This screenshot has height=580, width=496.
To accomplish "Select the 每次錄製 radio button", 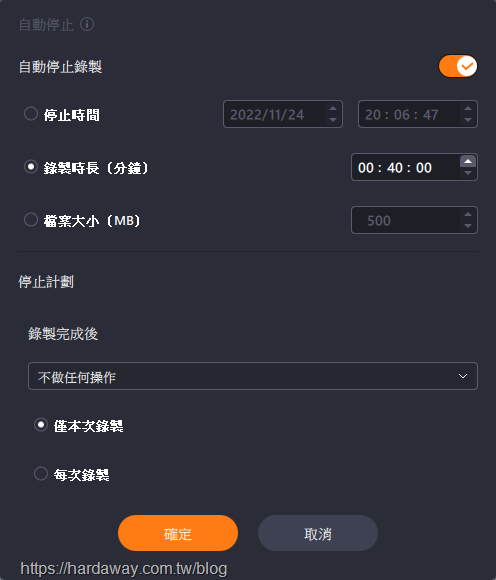I will click(41, 473).
